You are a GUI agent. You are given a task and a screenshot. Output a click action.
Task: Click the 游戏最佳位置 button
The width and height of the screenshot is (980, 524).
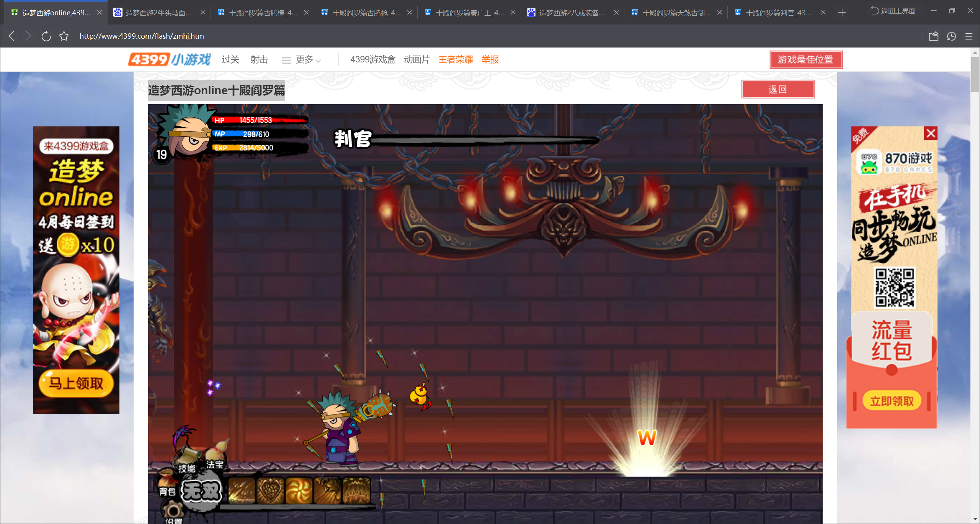pyautogui.click(x=806, y=60)
